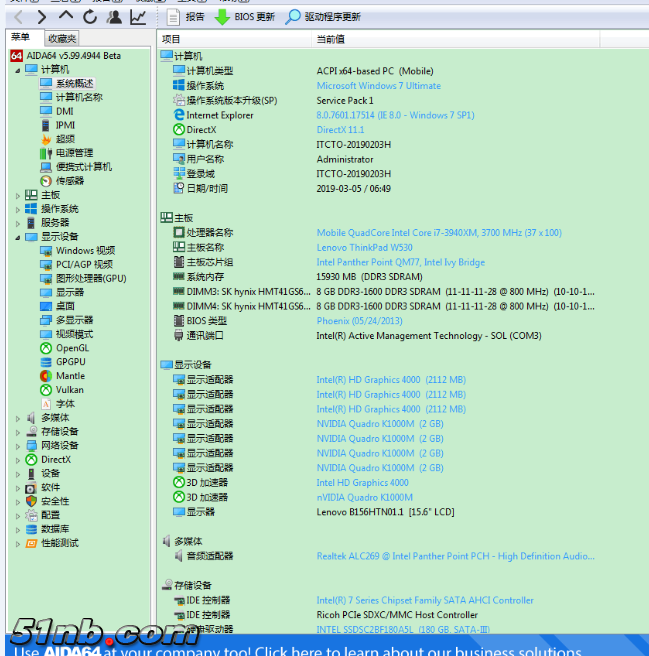Expand the 主板 tree node
The width and height of the screenshot is (649, 656).
click(17, 195)
